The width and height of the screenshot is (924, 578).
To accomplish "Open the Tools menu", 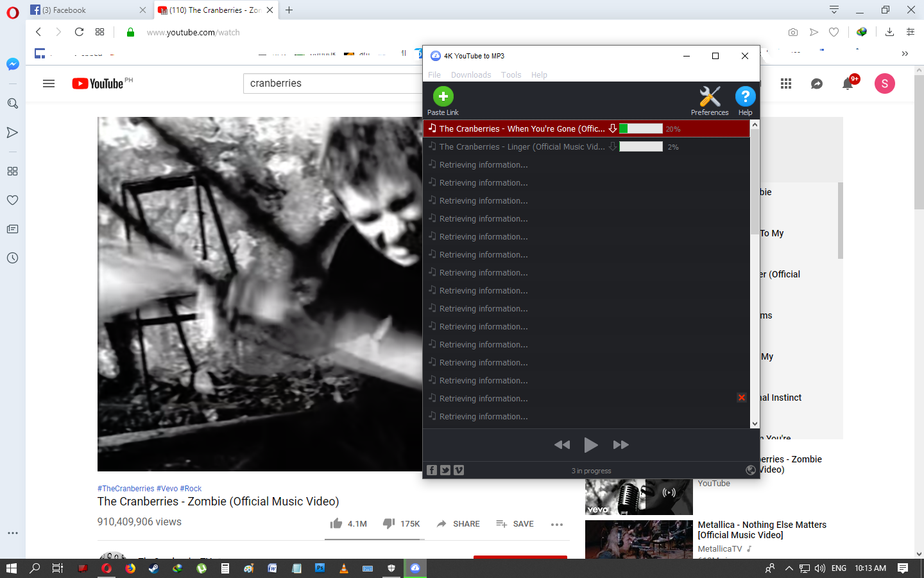I will (x=511, y=75).
